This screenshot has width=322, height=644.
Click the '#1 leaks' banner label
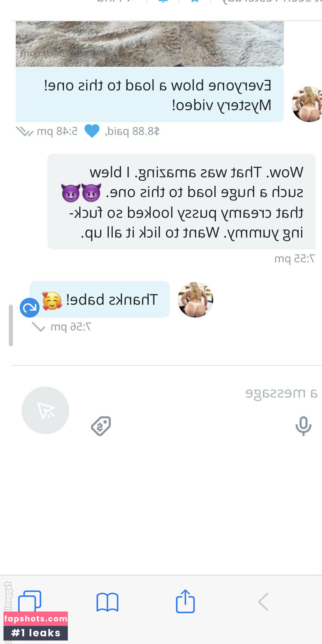click(36, 633)
